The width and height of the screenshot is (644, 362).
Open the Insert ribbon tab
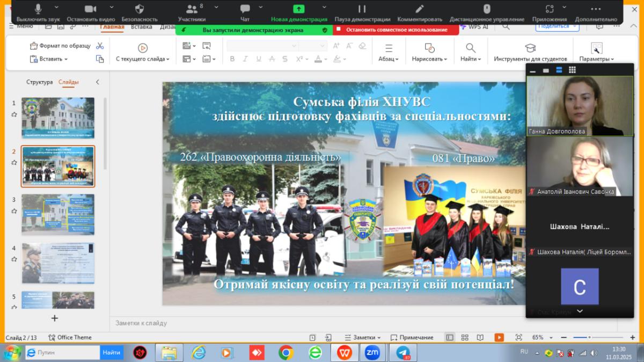click(141, 27)
